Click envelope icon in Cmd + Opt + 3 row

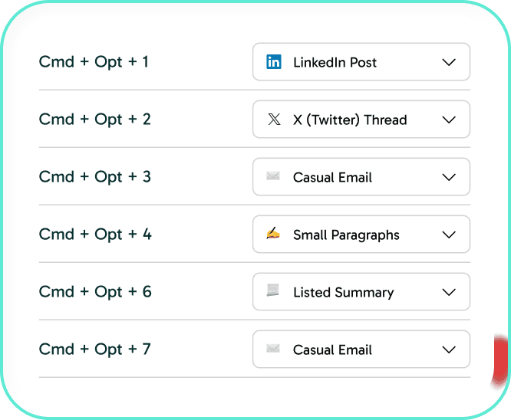click(273, 177)
